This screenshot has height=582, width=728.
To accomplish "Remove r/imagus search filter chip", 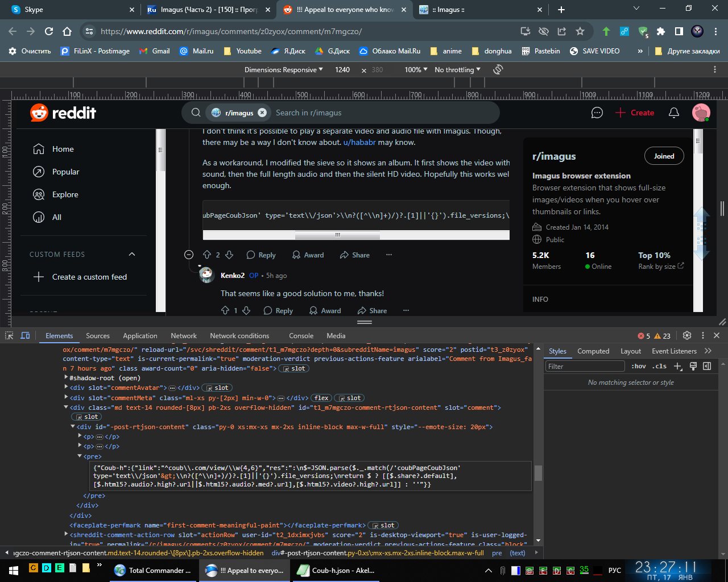I will tap(262, 113).
